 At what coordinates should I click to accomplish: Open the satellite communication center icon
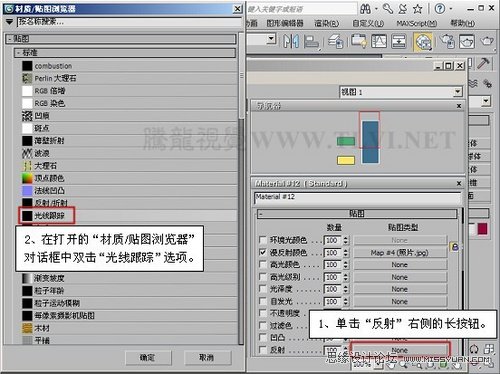pyautogui.click(x=403, y=9)
